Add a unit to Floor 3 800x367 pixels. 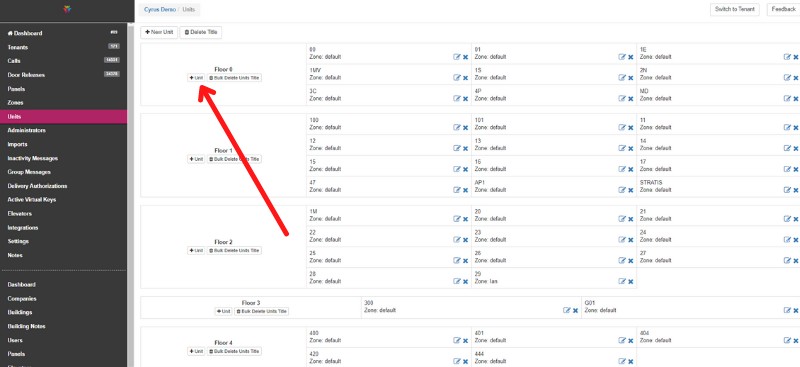point(223,311)
